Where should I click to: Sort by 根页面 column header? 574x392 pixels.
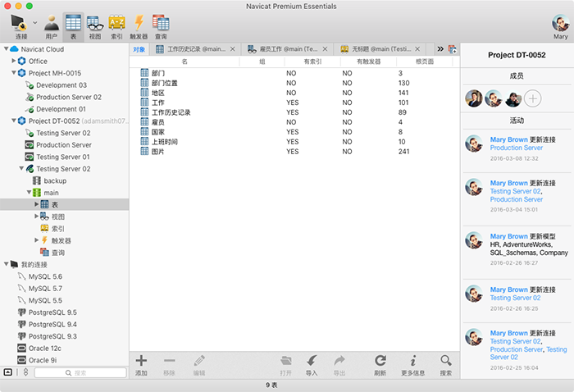425,62
